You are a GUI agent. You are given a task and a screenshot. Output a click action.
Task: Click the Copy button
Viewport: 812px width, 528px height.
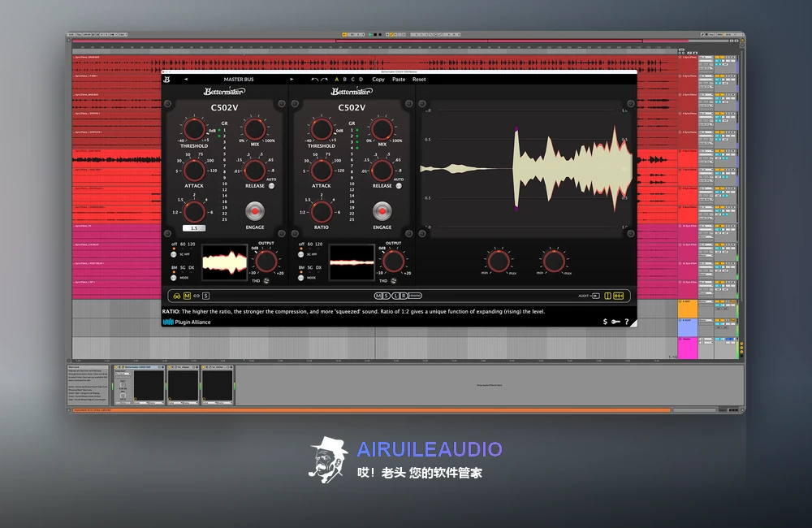[x=378, y=80]
